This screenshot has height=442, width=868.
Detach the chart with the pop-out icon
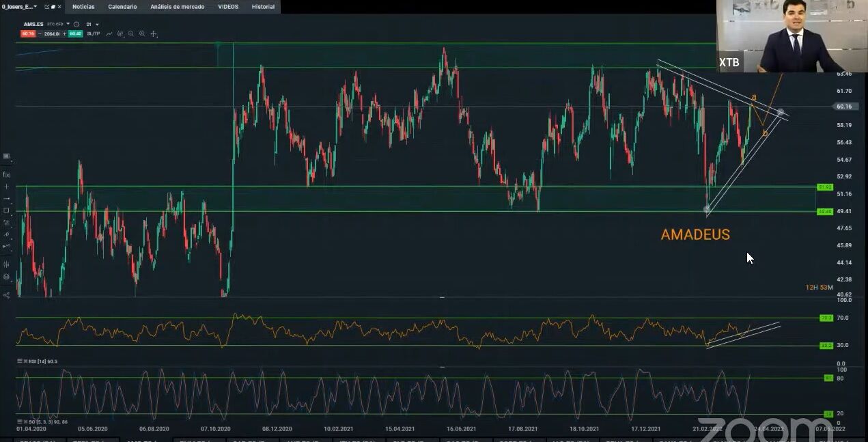click(x=46, y=7)
